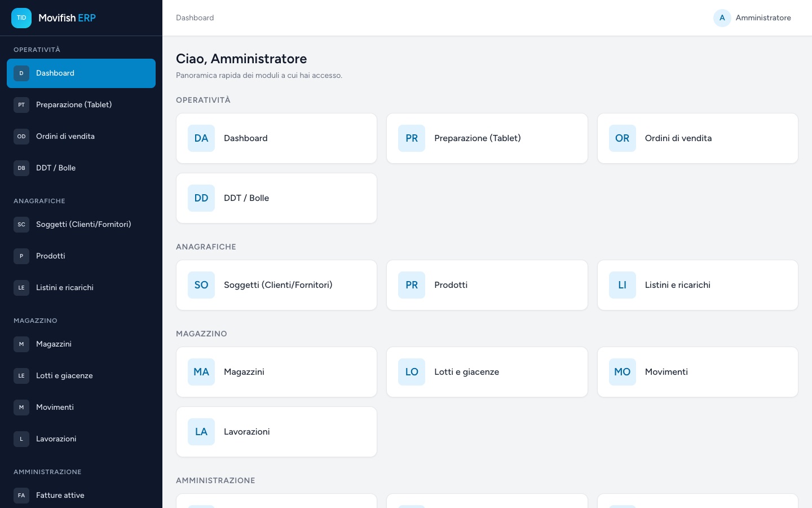812x508 pixels.
Task: Click the "Ciao, Amministratore" heading
Action: [241, 59]
